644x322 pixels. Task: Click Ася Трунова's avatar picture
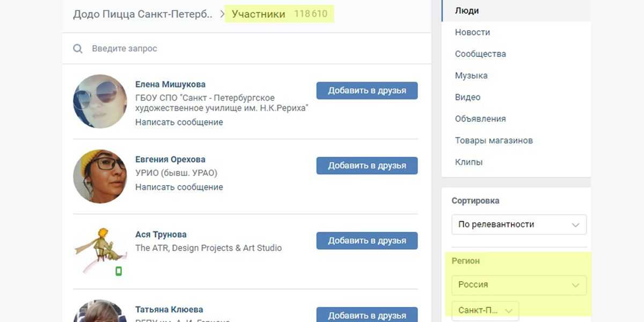tap(100, 251)
